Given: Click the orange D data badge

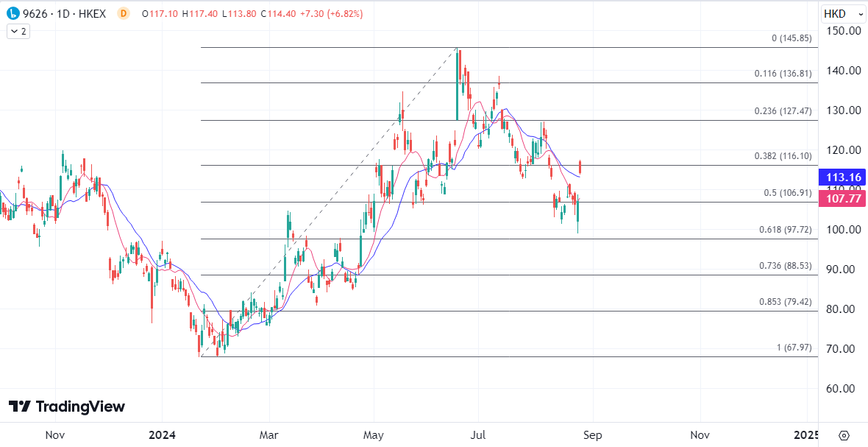Looking at the screenshot, I should 123,13.
